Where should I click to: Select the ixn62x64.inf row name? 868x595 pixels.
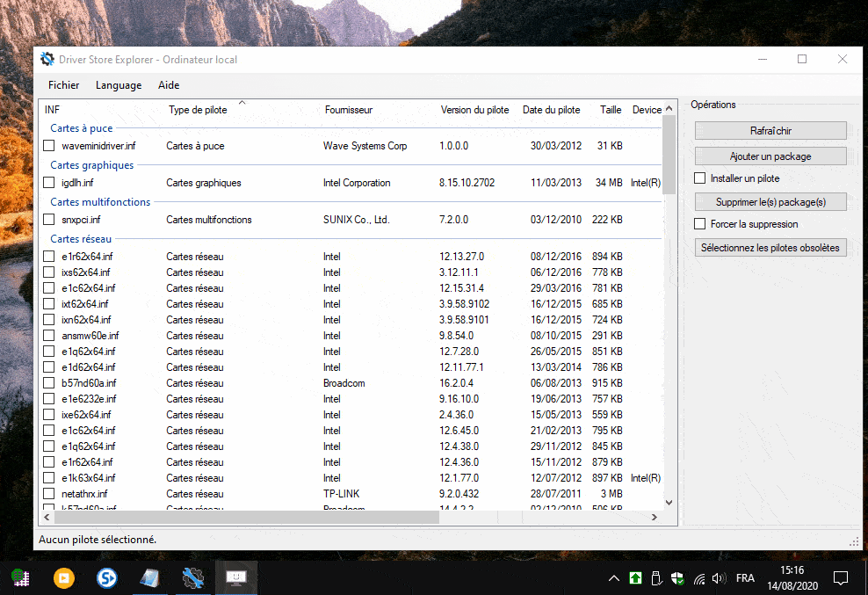(86, 320)
